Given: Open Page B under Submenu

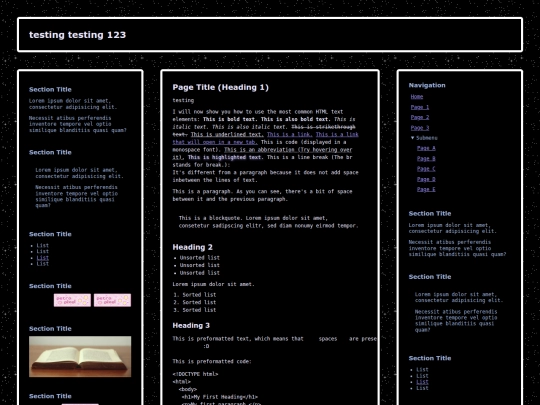Looking at the screenshot, I should tap(426, 158).
